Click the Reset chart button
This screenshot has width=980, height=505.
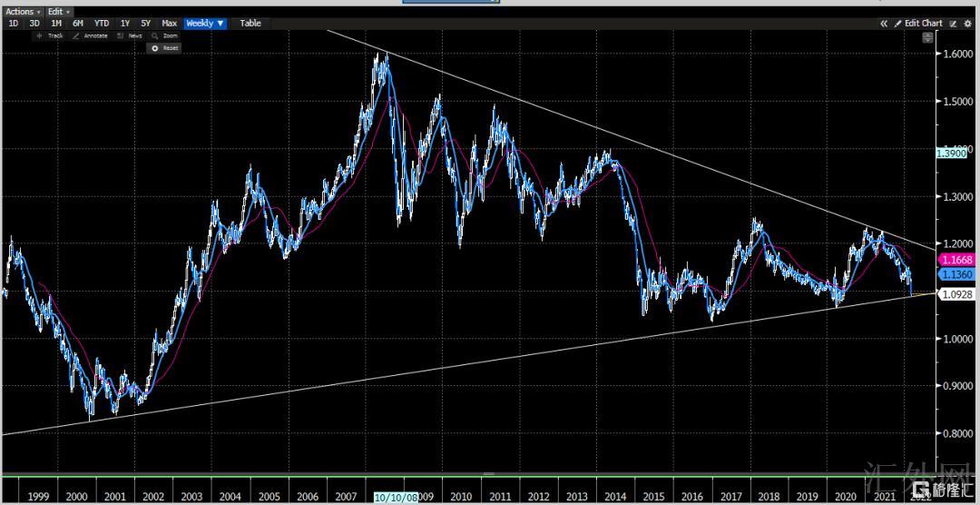pyautogui.click(x=165, y=48)
